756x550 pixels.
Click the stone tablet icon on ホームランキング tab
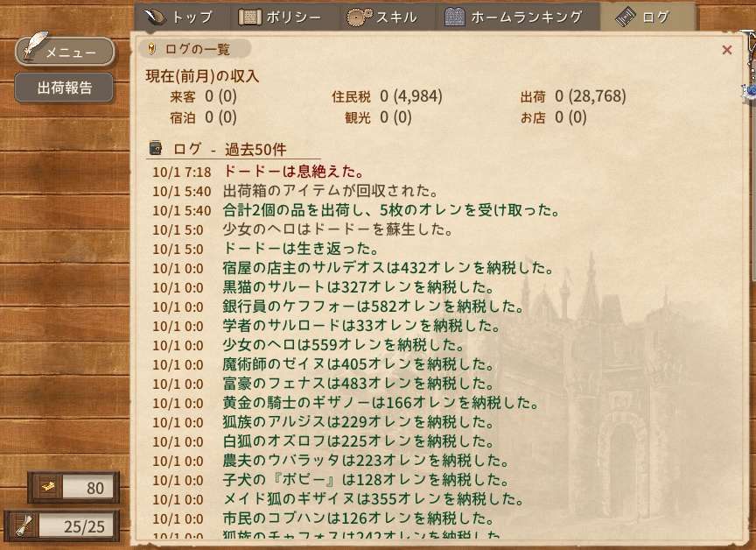(454, 18)
